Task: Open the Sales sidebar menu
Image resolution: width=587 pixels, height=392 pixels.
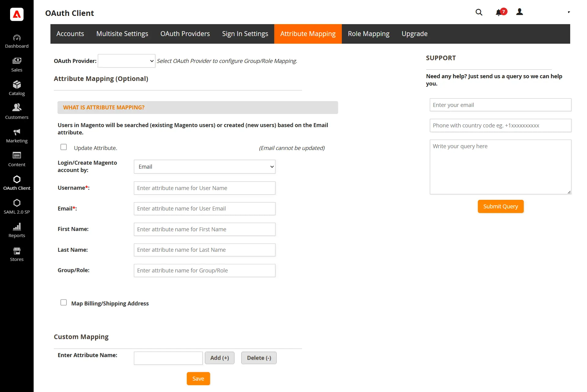Action: pos(17,65)
